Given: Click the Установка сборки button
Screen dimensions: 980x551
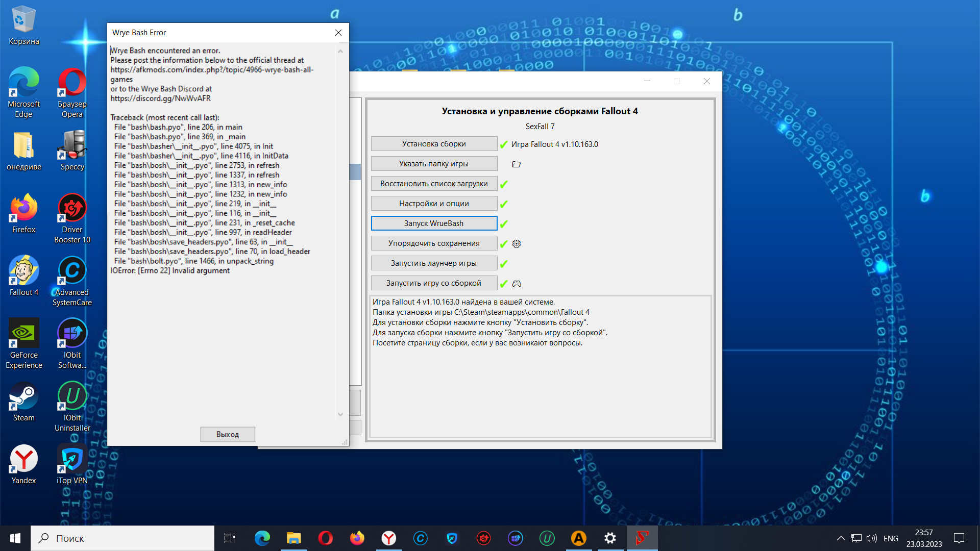Looking at the screenshot, I should click(434, 144).
